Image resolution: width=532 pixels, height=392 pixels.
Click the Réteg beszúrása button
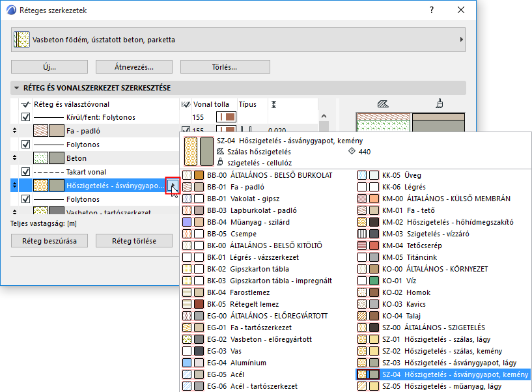pyautogui.click(x=49, y=241)
